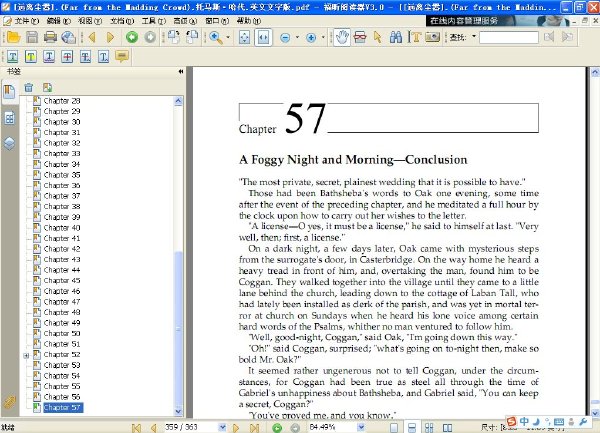Click the Find text input field
Screen dimensions: 600x433
pyautogui.click(x=509, y=37)
